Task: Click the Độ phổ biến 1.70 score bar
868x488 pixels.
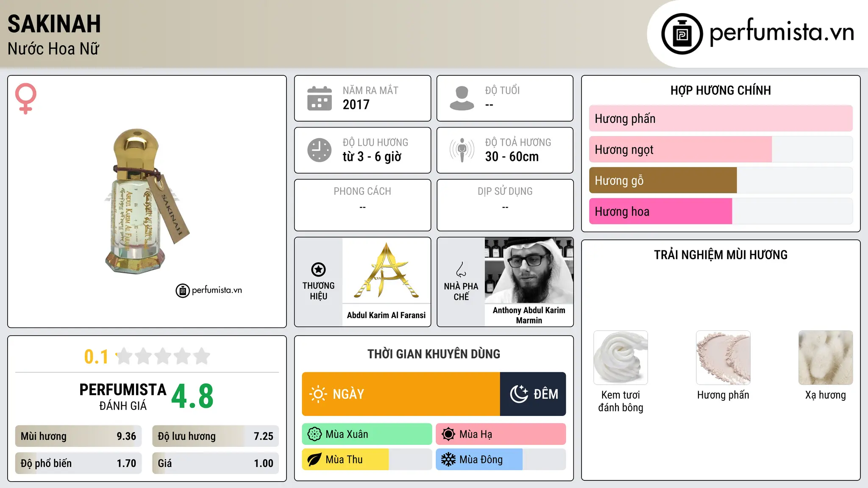Action: pyautogui.click(x=78, y=463)
